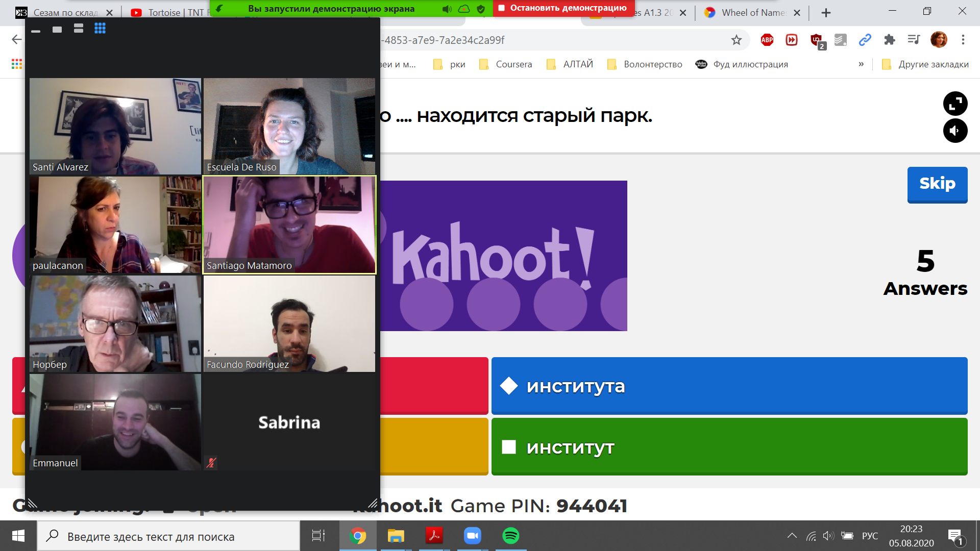The width and height of the screenshot is (980, 551).
Task: Stop screen sharing with Остановить демонстрацию
Action: click(562, 8)
